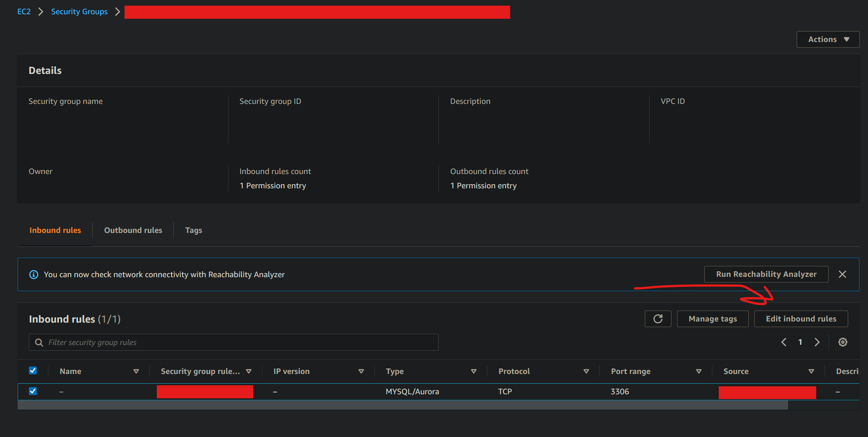
Task: Deselect the MYSQL/Aurora rule row checkbox
Action: click(33, 391)
